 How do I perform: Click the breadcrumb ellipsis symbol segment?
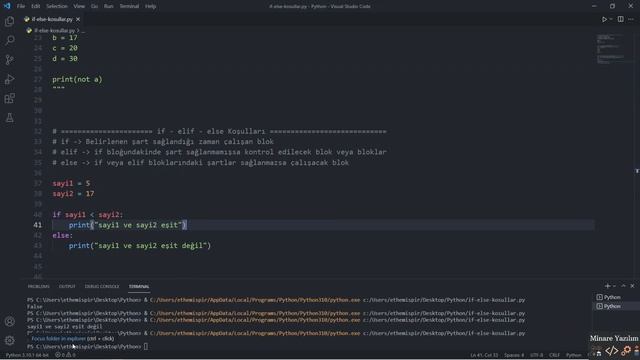(83, 31)
